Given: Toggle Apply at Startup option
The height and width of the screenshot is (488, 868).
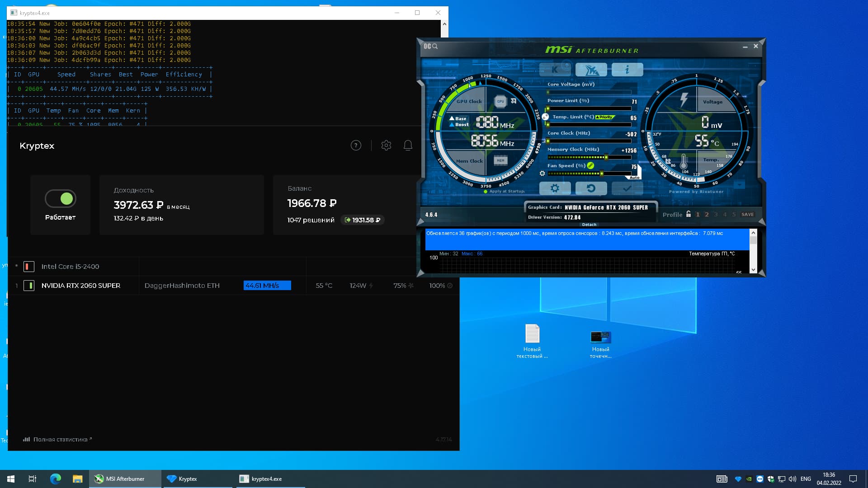Looking at the screenshot, I should click(x=504, y=191).
